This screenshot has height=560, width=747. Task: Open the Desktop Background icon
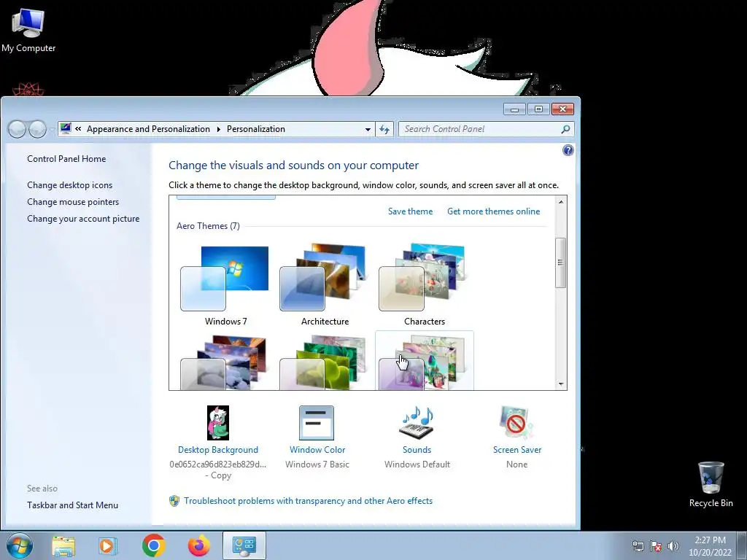click(x=217, y=422)
